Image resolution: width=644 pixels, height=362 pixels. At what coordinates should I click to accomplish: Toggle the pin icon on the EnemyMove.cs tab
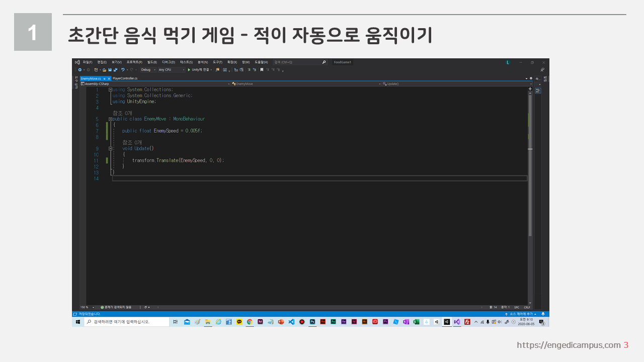coord(104,78)
